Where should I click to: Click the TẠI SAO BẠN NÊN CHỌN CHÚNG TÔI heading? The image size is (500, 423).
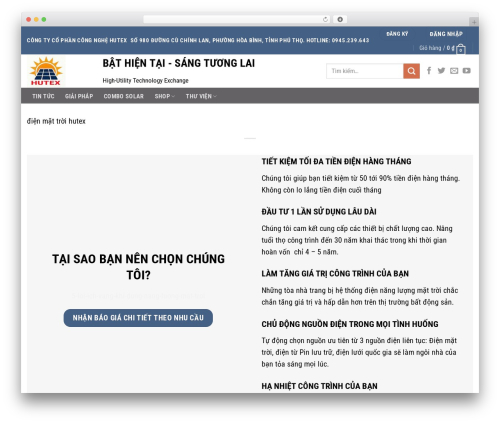(138, 267)
